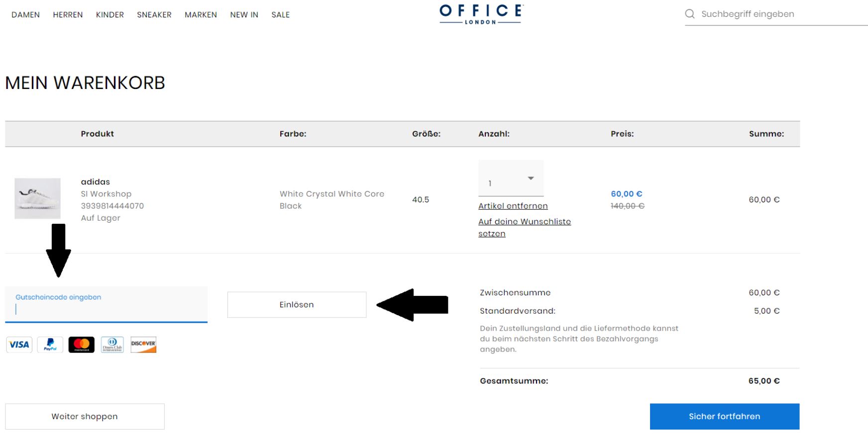This screenshot has width=868, height=434.
Task: Click the Auf Lager stock status
Action: [x=101, y=218]
